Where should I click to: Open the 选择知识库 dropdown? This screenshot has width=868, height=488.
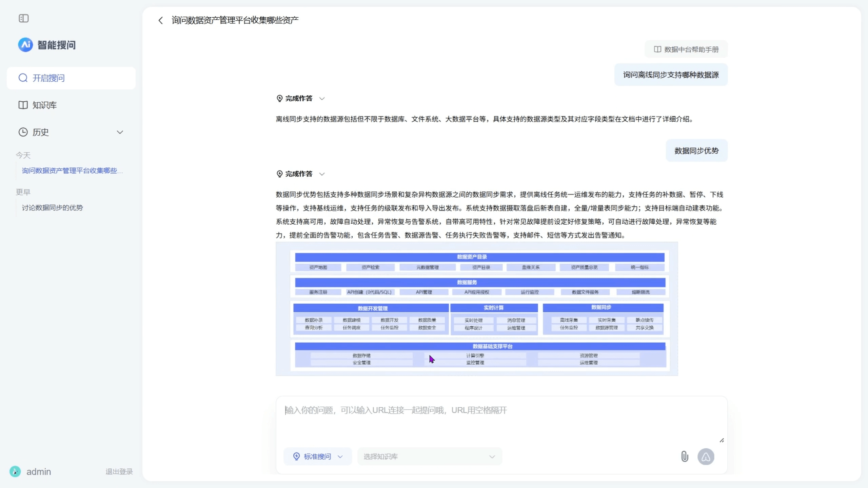click(429, 456)
